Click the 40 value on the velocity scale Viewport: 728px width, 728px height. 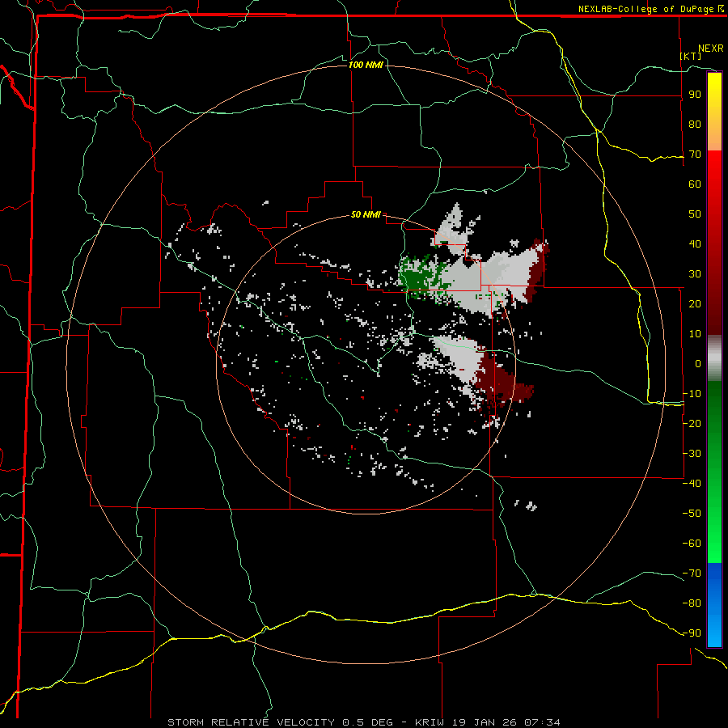coord(695,244)
